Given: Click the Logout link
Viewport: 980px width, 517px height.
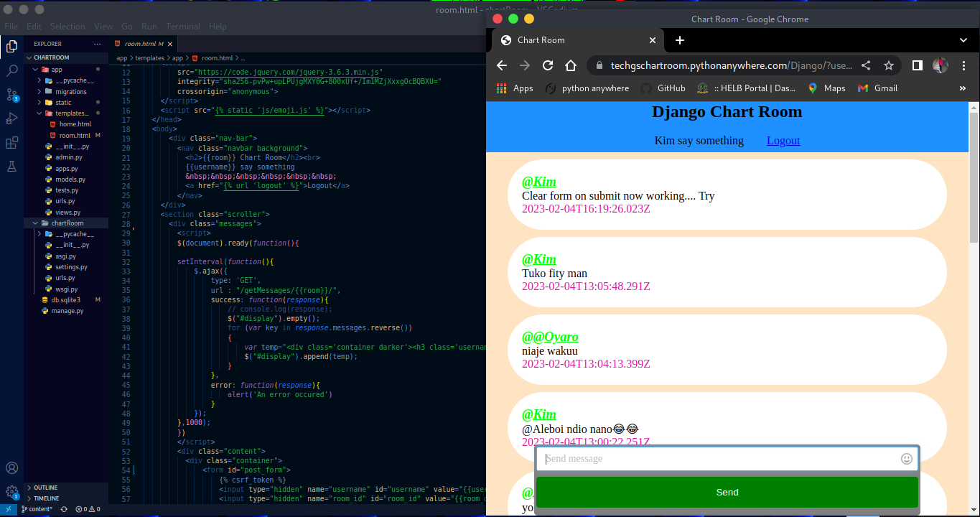Looking at the screenshot, I should tap(783, 141).
